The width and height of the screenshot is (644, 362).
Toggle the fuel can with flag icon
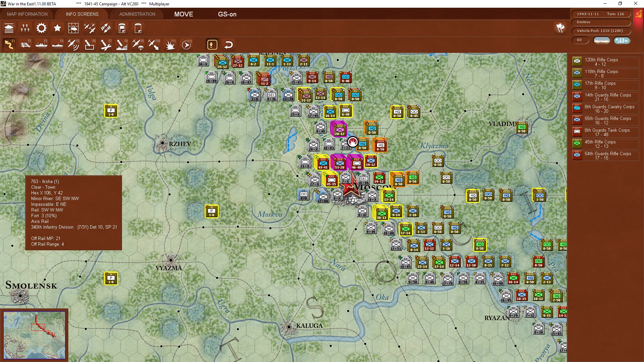[122, 28]
